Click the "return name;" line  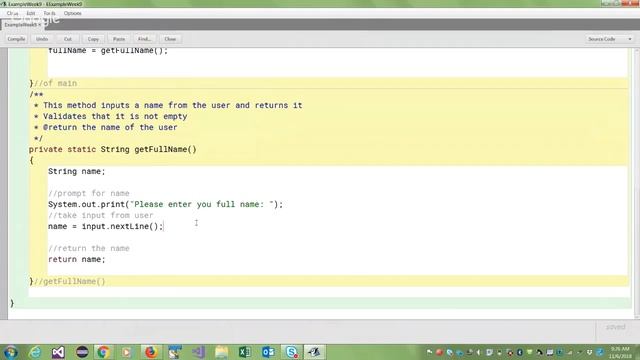point(76,260)
